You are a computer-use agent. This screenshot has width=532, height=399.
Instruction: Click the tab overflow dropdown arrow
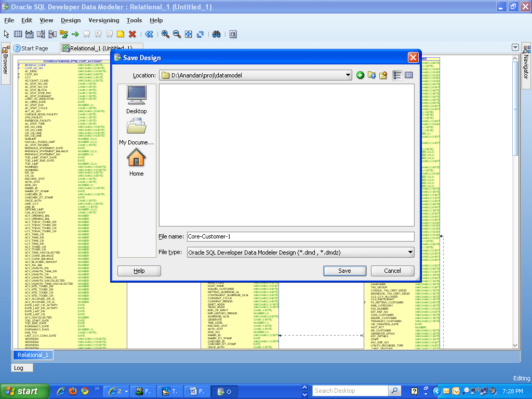[514, 47]
